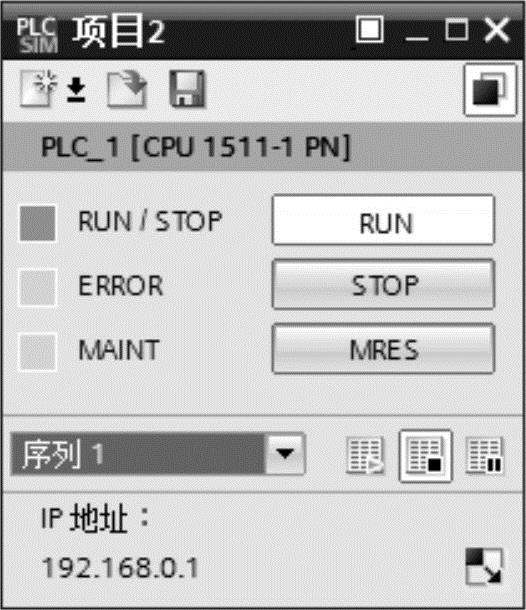Image resolution: width=526 pixels, height=610 pixels.
Task: Click the RUN / STOP status LED
Action: tap(37, 223)
